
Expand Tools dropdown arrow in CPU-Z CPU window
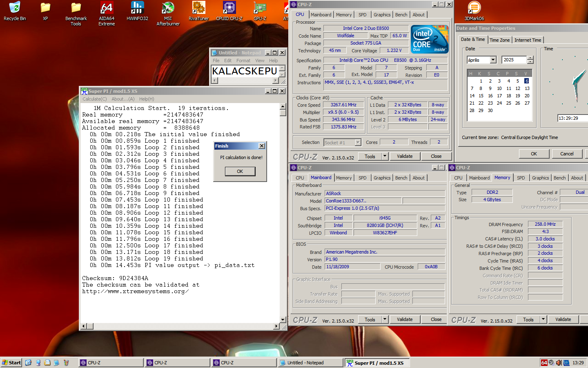click(385, 156)
